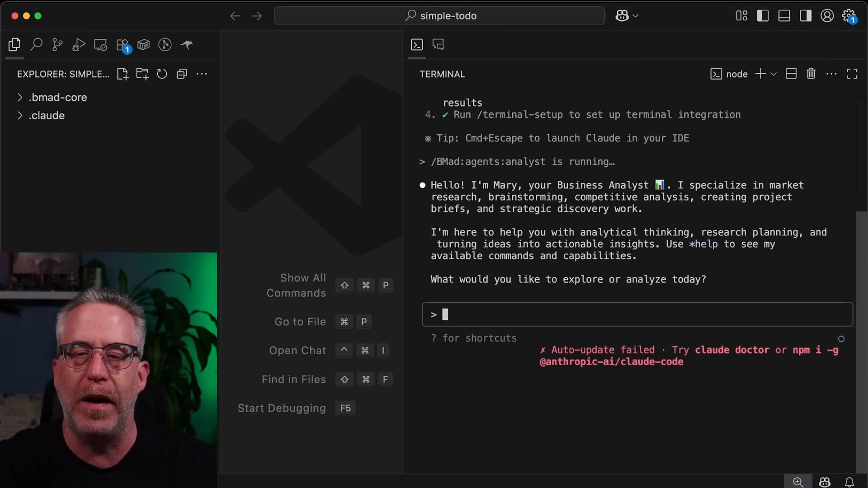Open the Copilot chat dropdown in title bar

coord(636,16)
